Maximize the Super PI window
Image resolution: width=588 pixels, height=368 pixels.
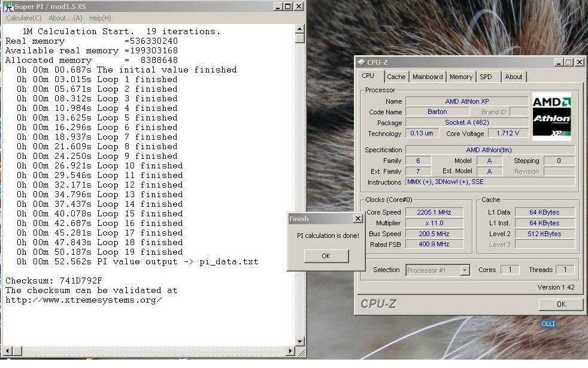(288, 7)
